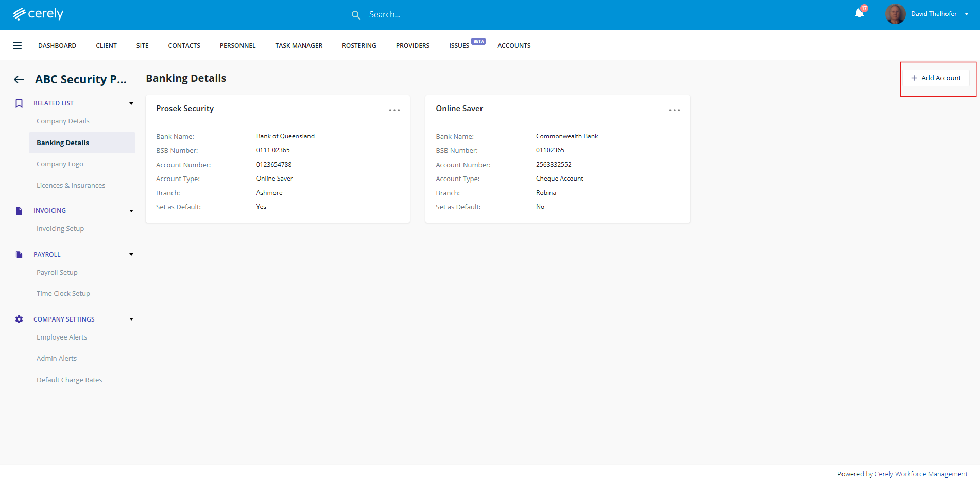Click account number 0123654788

[x=274, y=165]
